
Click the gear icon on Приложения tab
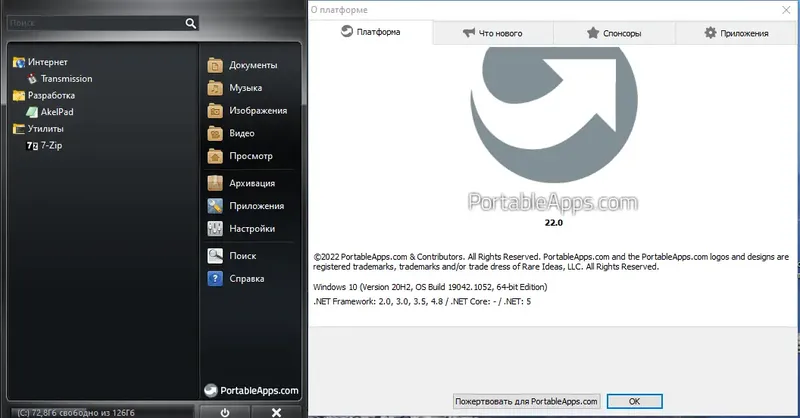click(x=710, y=33)
